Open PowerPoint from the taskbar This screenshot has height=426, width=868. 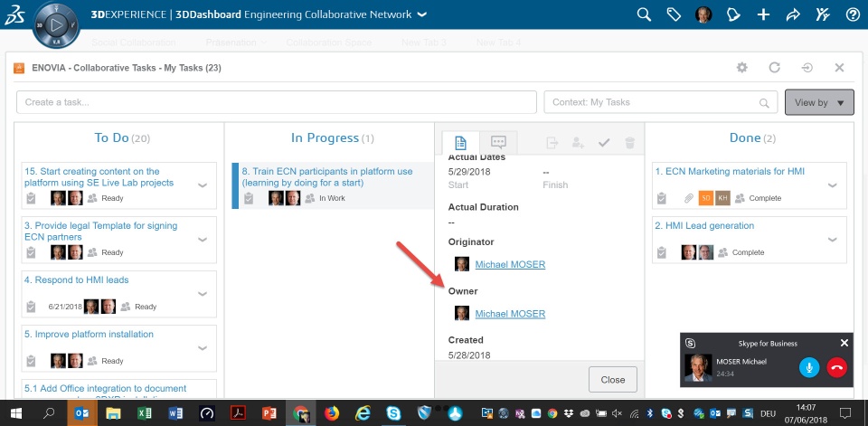(269, 412)
